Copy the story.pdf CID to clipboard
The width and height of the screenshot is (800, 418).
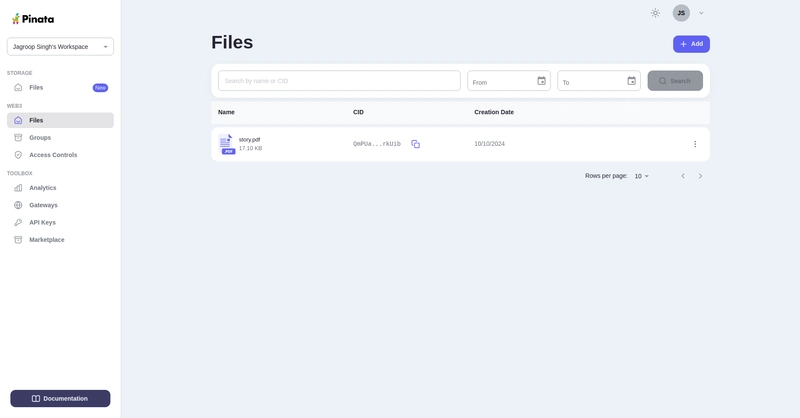click(x=415, y=144)
